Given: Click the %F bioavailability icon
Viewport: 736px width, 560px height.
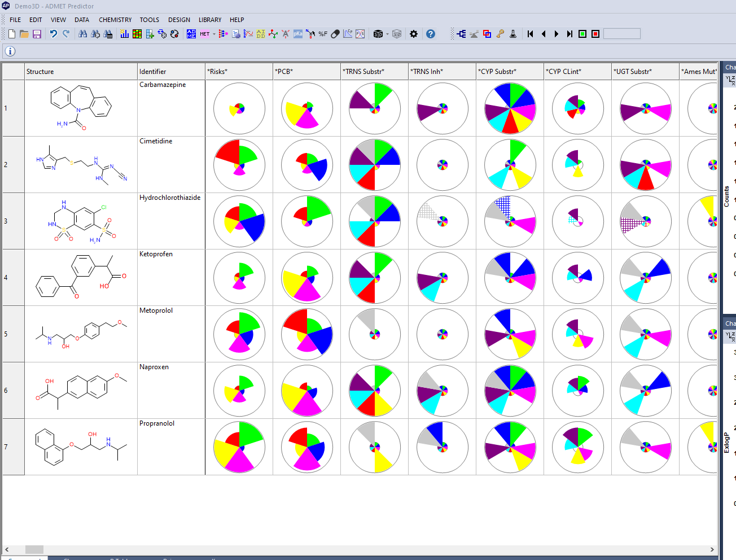Looking at the screenshot, I should [x=323, y=34].
